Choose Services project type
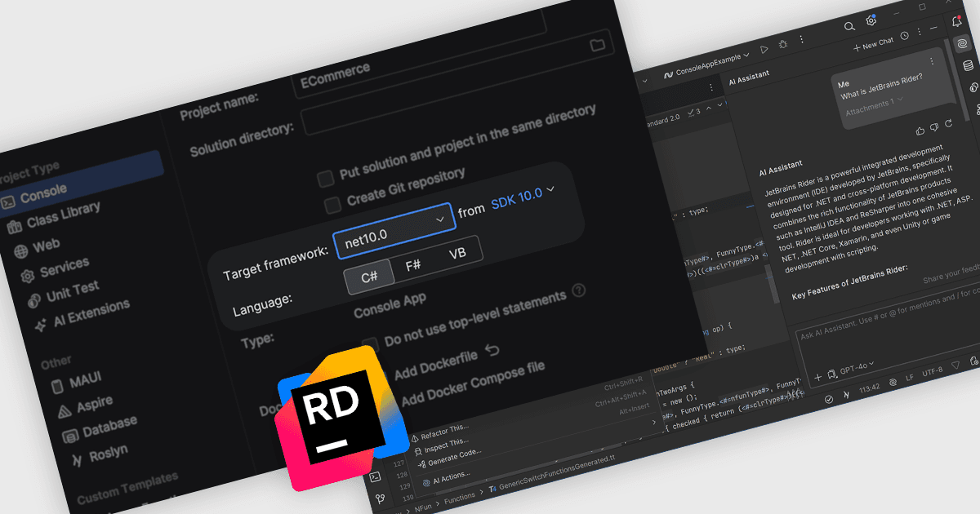Image resolution: width=980 pixels, height=514 pixels. [x=54, y=269]
